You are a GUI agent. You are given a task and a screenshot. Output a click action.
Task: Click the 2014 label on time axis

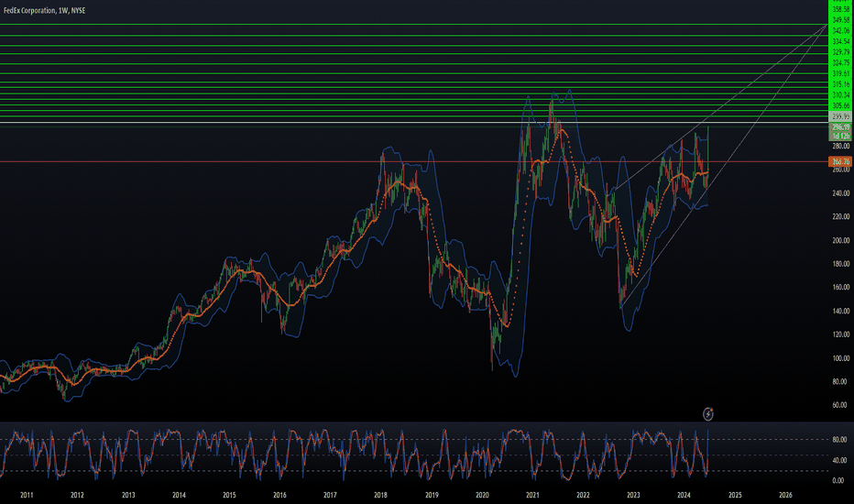pos(179,495)
